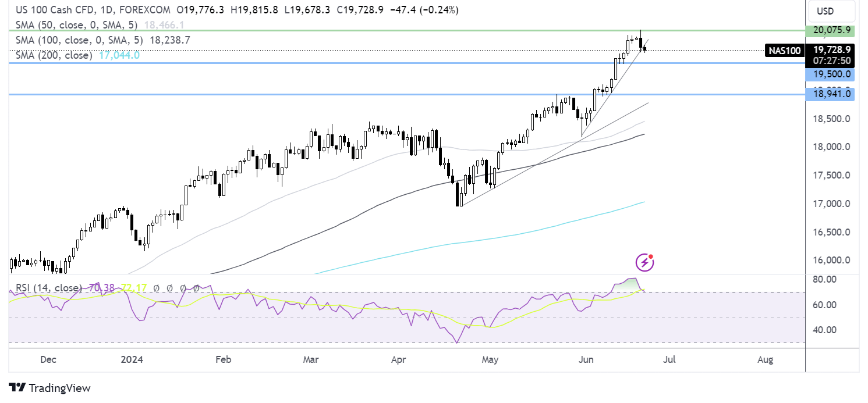Click the 18,941.0 blue price label
Viewport: 868px width, 403px height.
830,94
